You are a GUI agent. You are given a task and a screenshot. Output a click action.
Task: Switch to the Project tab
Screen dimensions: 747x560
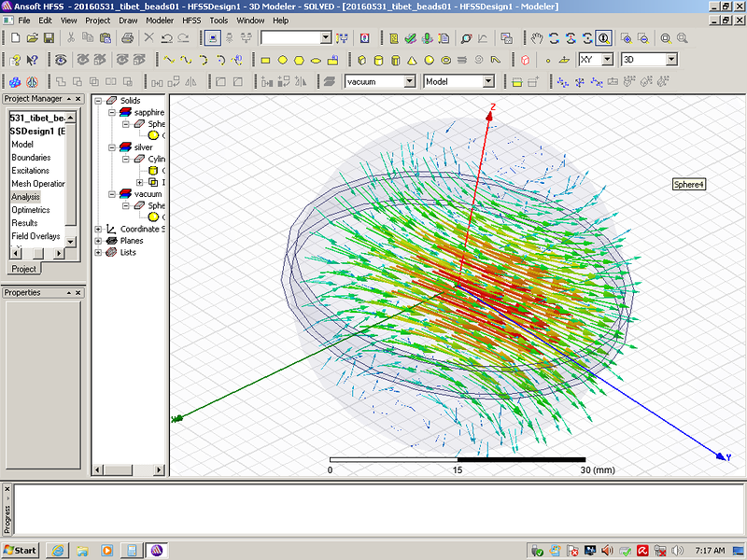(23, 269)
